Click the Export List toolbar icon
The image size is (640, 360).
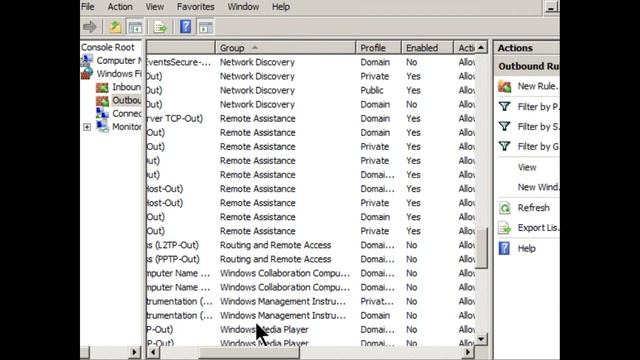point(160,27)
